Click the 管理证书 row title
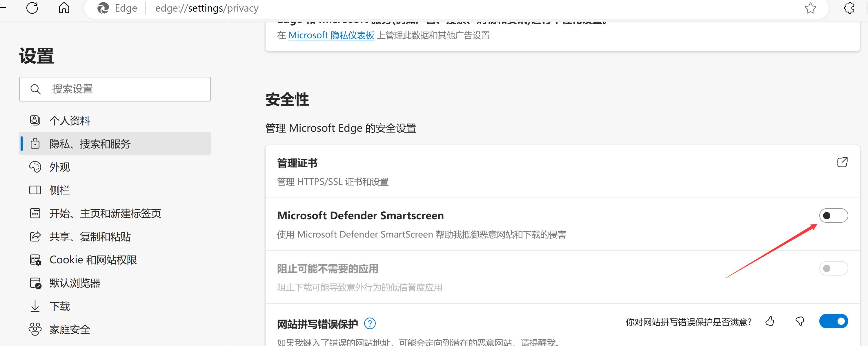 [297, 163]
